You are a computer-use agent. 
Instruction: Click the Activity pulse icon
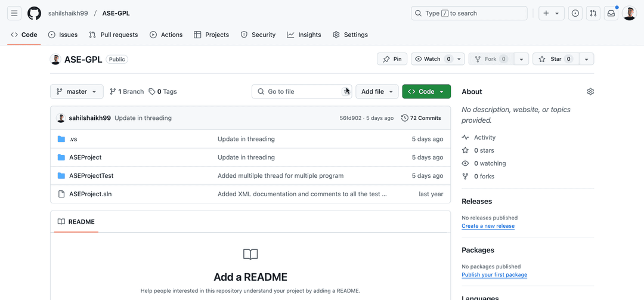pos(465,137)
